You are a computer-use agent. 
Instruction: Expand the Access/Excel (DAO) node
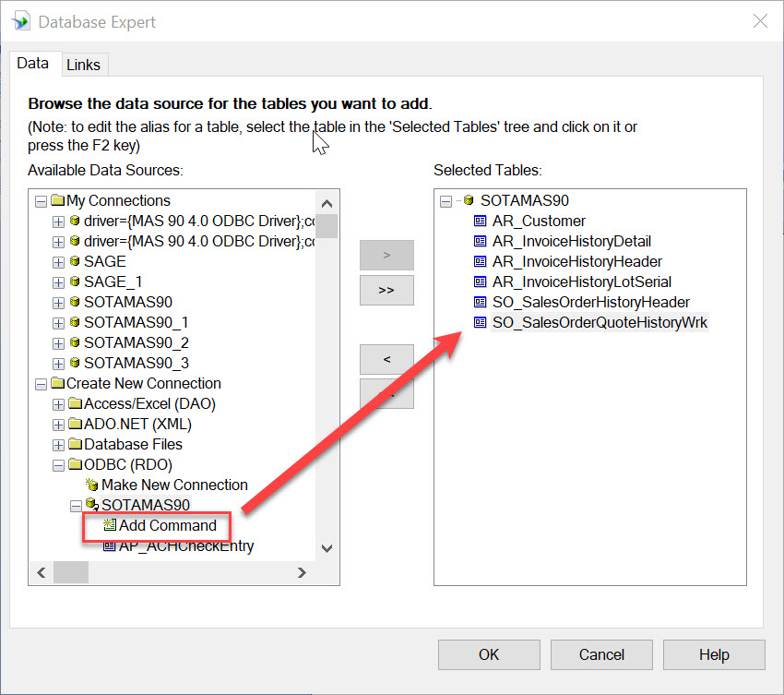click(58, 404)
